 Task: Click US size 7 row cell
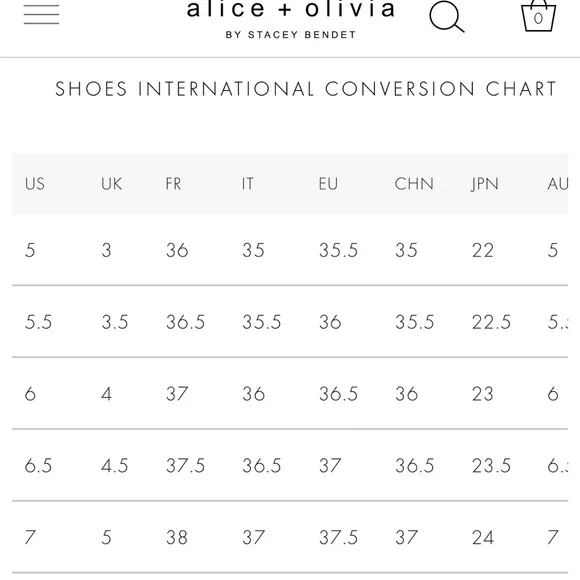(x=30, y=537)
